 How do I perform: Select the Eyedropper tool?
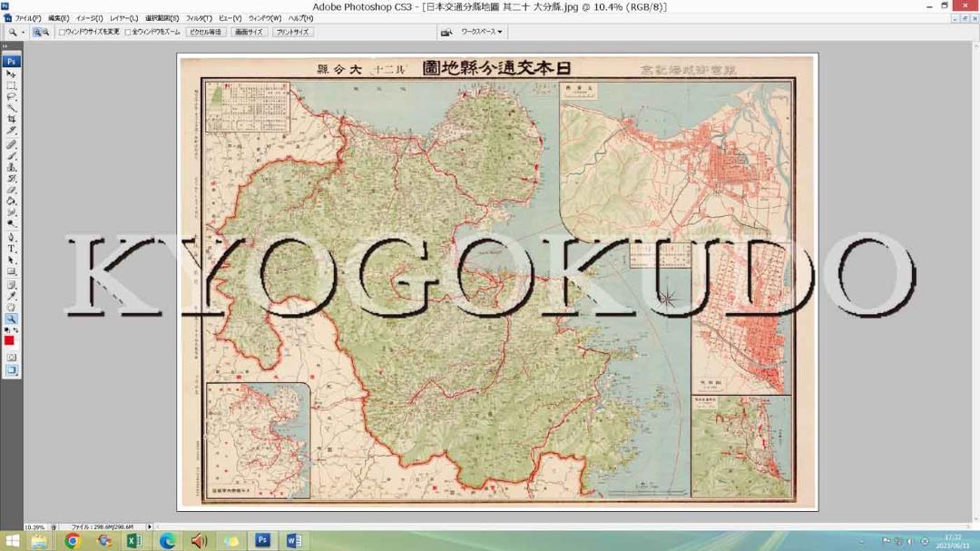11,297
